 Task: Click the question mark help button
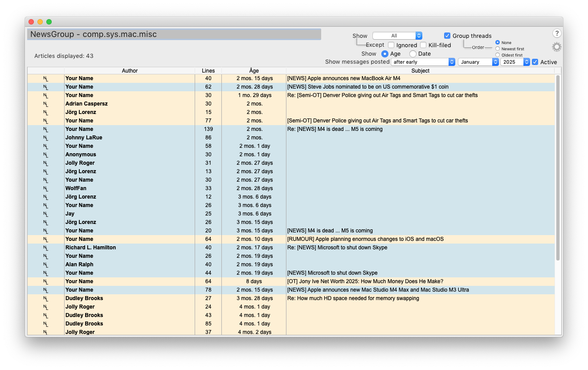557,33
